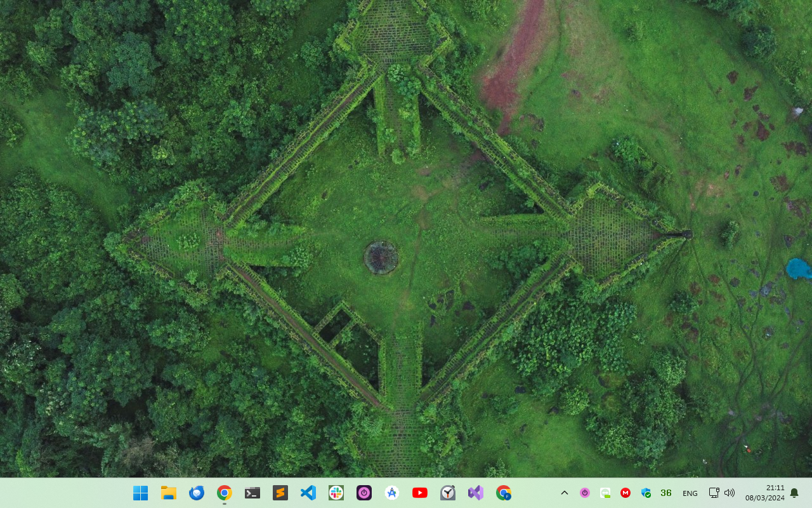Open the Windows Start menu
This screenshot has width=812, height=508.
click(140, 493)
